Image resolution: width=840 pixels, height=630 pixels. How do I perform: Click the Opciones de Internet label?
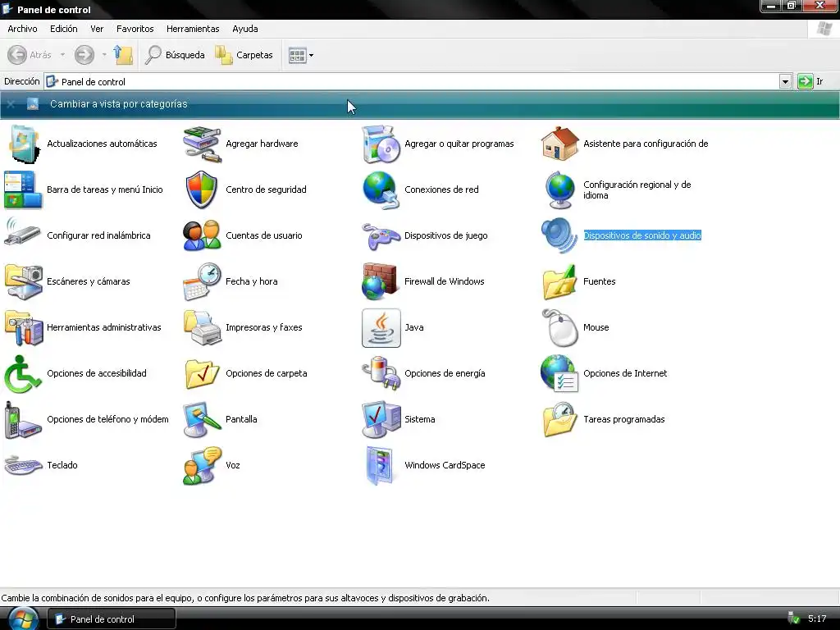[x=625, y=373]
